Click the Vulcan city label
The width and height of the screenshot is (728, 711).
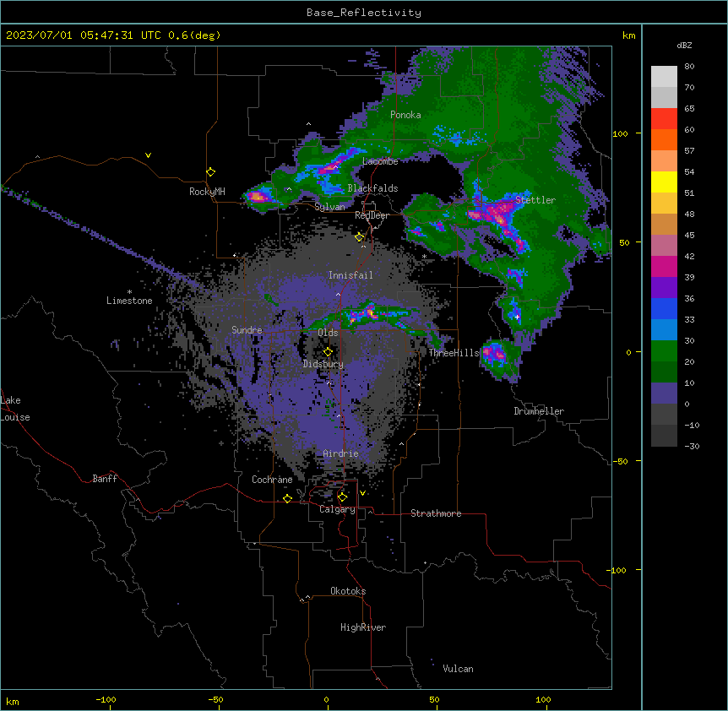(x=458, y=669)
